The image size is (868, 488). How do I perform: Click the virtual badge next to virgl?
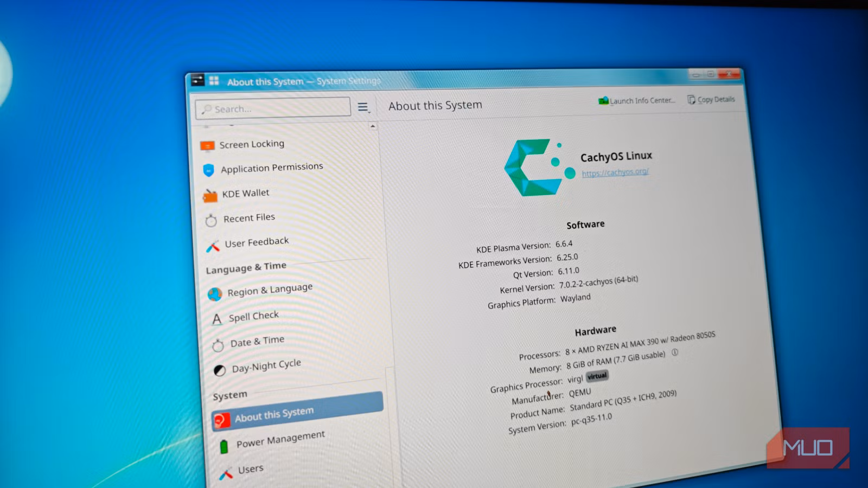click(597, 376)
